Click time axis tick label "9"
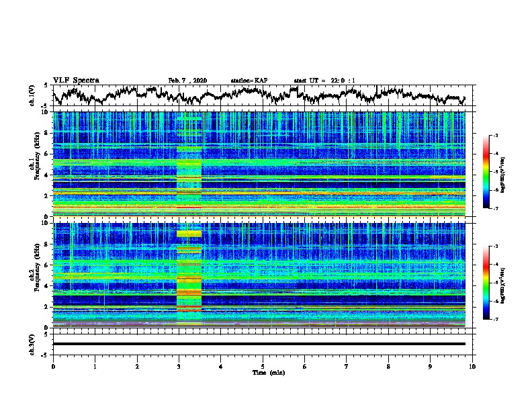Screen dimensions: 532x411 click(x=430, y=367)
